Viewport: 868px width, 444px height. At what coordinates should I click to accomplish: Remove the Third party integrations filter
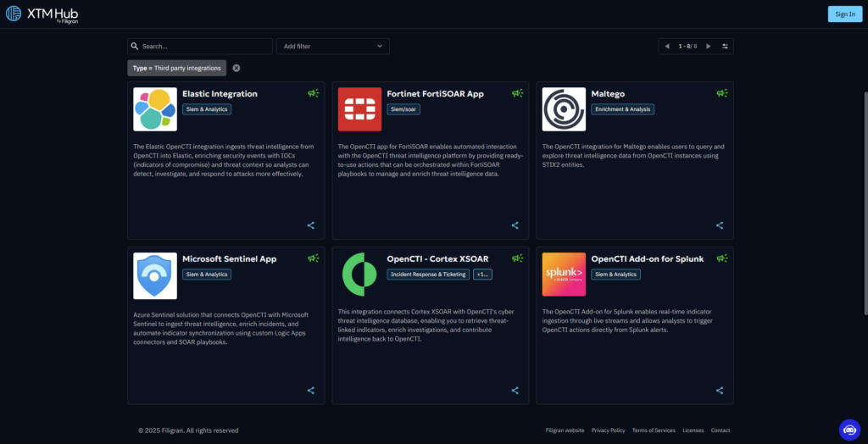(236, 68)
